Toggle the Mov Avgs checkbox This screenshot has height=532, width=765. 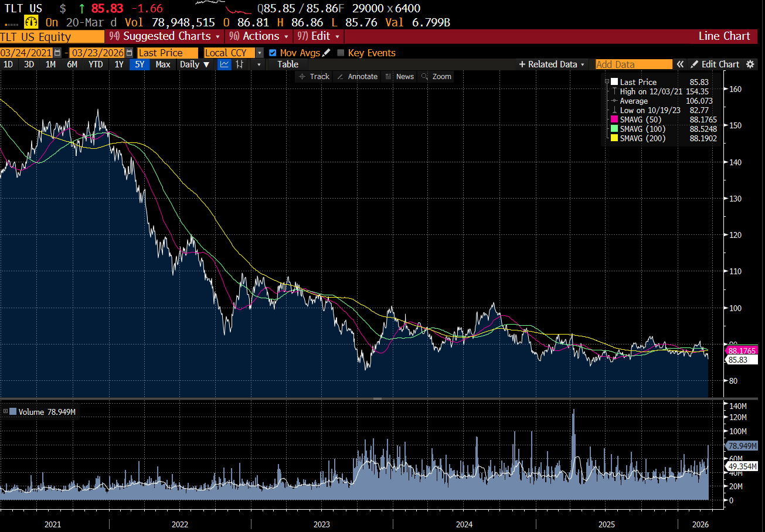[273, 53]
